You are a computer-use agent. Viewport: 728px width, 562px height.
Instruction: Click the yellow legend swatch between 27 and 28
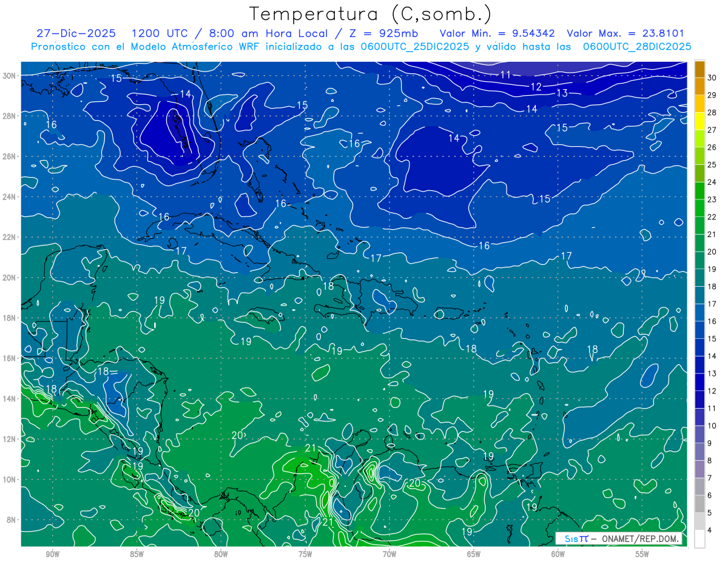(x=699, y=121)
